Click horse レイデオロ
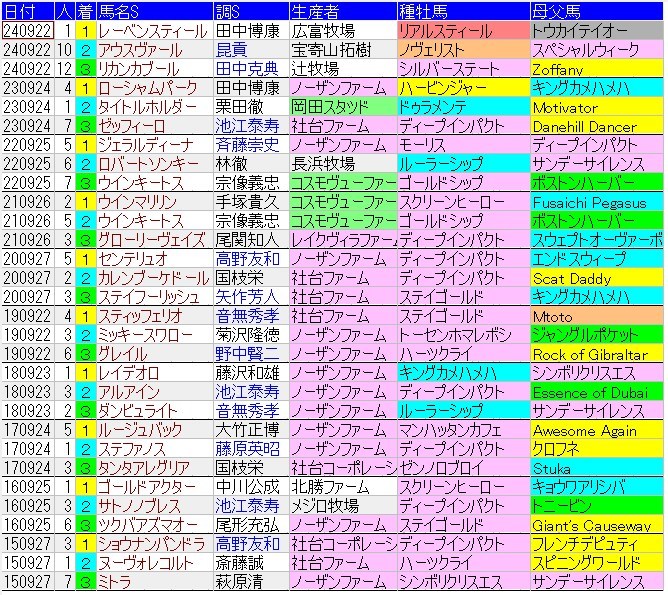Viewport: 668px width, 595px height. pyautogui.click(x=128, y=373)
